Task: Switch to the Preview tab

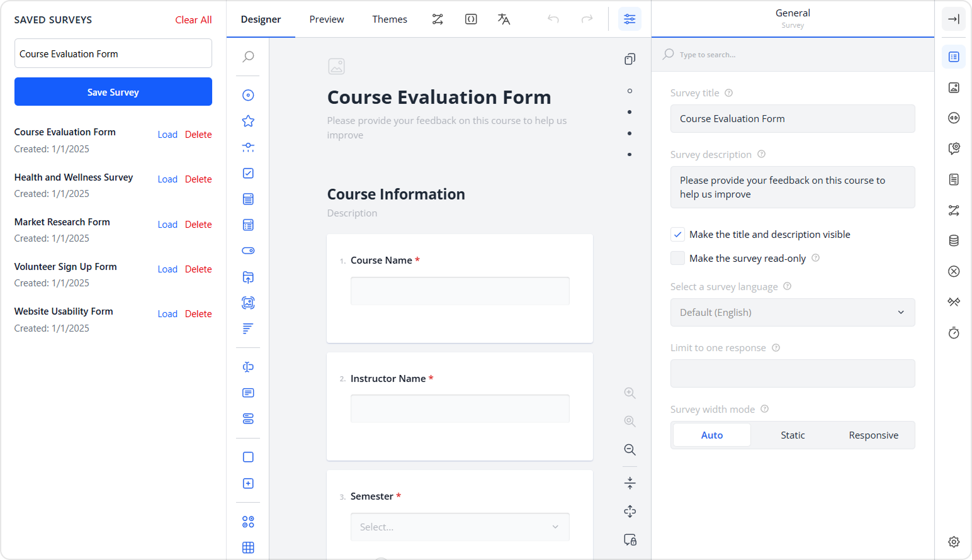Action: pyautogui.click(x=326, y=19)
